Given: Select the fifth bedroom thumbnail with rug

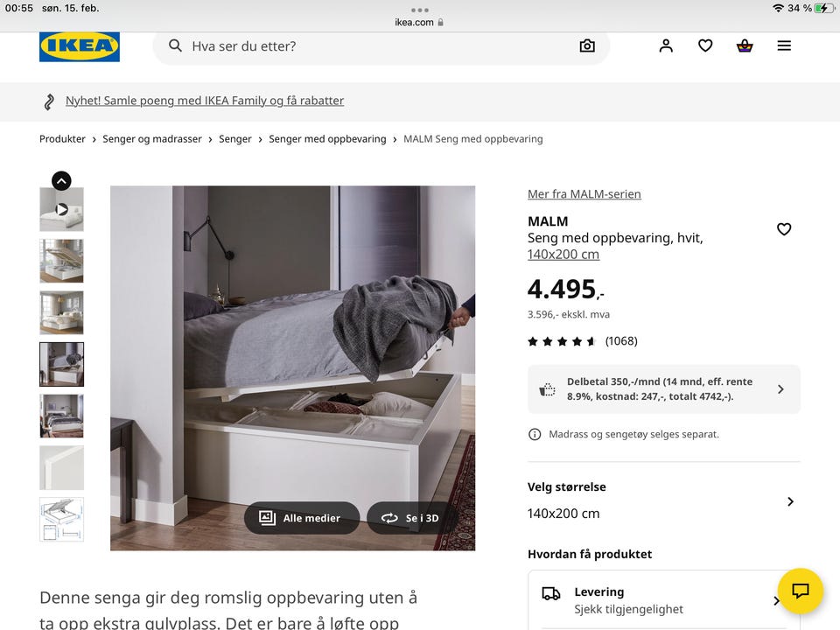Looking at the screenshot, I should pyautogui.click(x=61, y=416).
